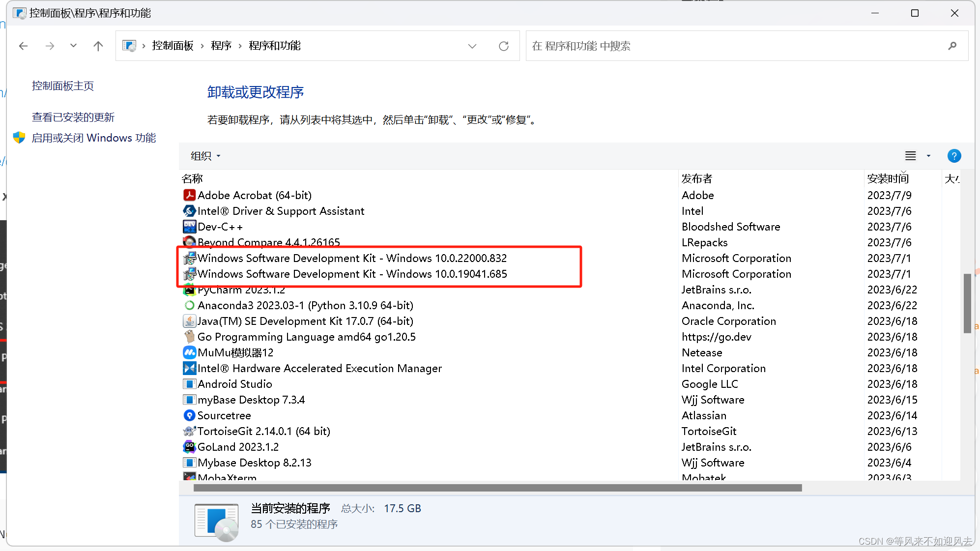Click the refresh icon in address bar
The width and height of the screenshot is (980, 551).
click(504, 46)
